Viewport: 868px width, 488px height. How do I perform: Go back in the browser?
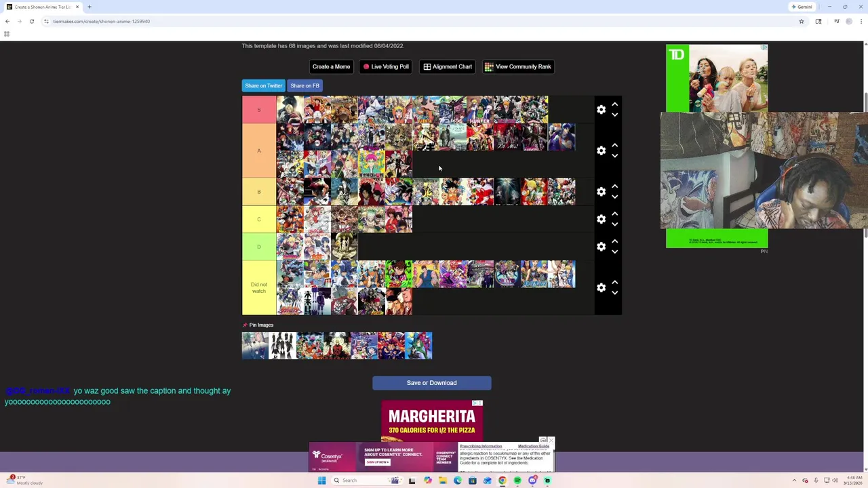tap(7, 21)
